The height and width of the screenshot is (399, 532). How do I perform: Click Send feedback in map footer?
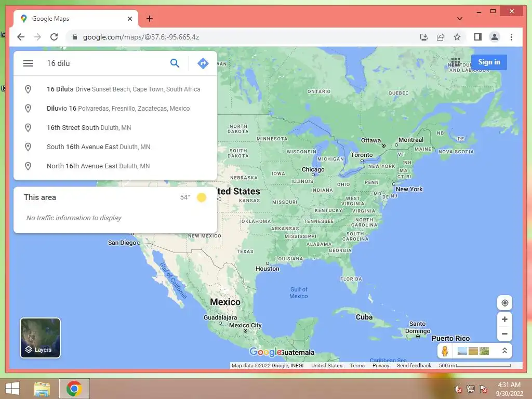414,365
